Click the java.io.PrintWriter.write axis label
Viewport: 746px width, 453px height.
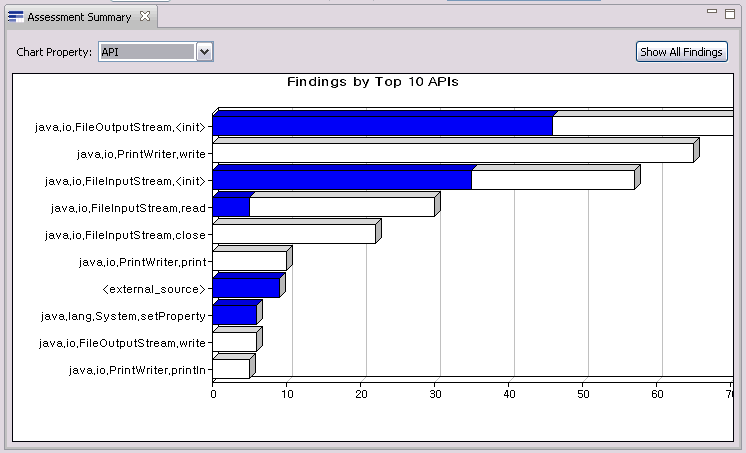141,154
